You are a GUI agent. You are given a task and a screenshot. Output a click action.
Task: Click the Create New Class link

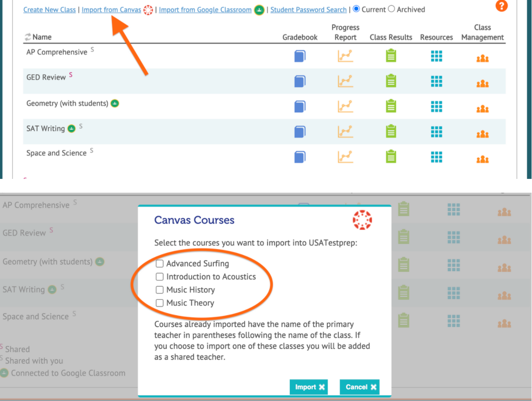pos(50,10)
